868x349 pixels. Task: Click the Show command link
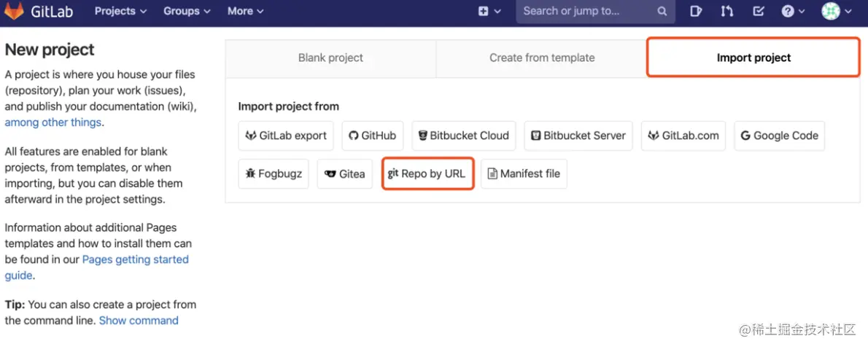pyautogui.click(x=139, y=321)
